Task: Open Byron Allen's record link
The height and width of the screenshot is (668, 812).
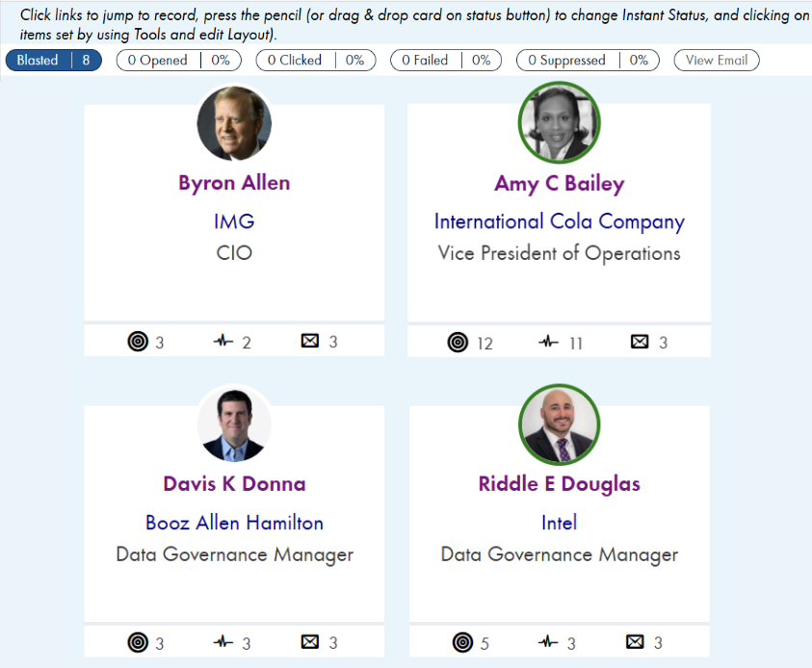Action: (234, 183)
